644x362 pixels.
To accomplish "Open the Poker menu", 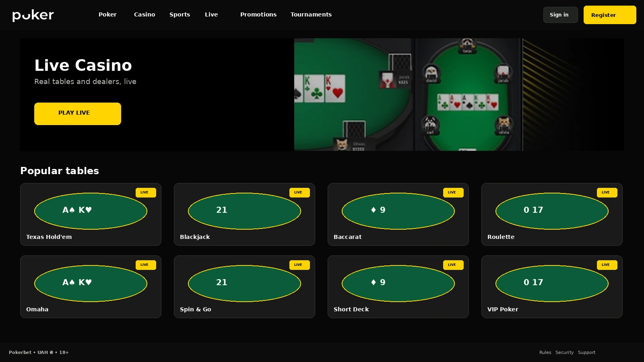I will point(107,14).
